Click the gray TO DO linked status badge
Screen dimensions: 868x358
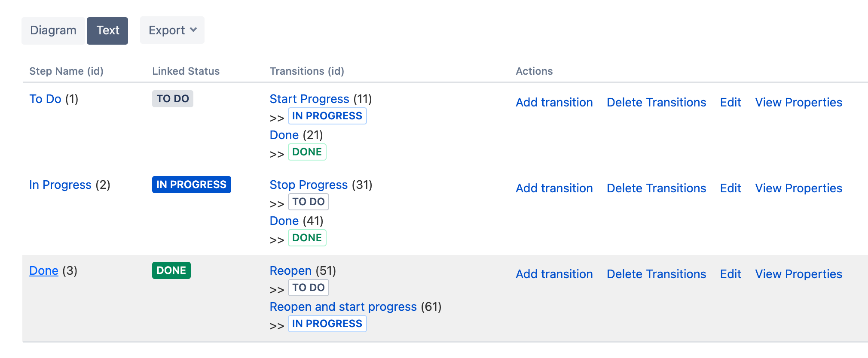coord(172,99)
